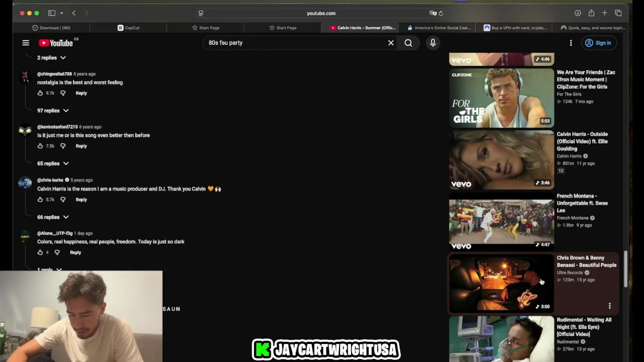
Task: Open the tab group dropdown arrow beside sidebar button
Action: tap(61, 13)
